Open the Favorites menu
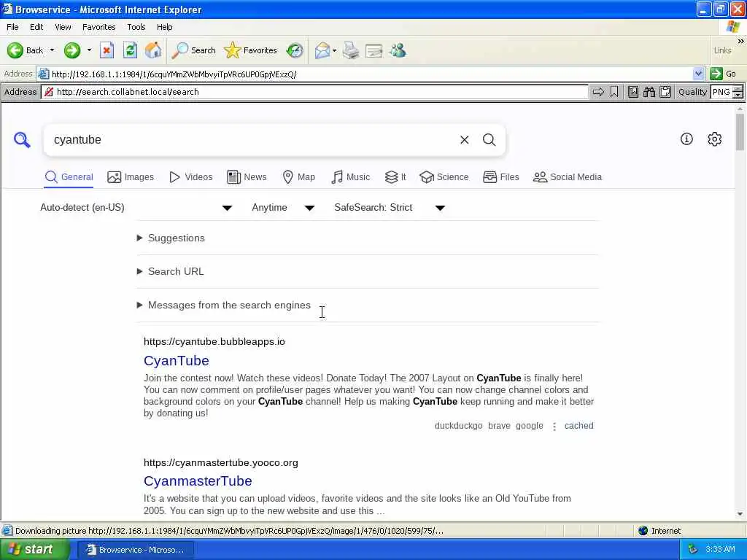Image resolution: width=747 pixels, height=560 pixels. [98, 27]
